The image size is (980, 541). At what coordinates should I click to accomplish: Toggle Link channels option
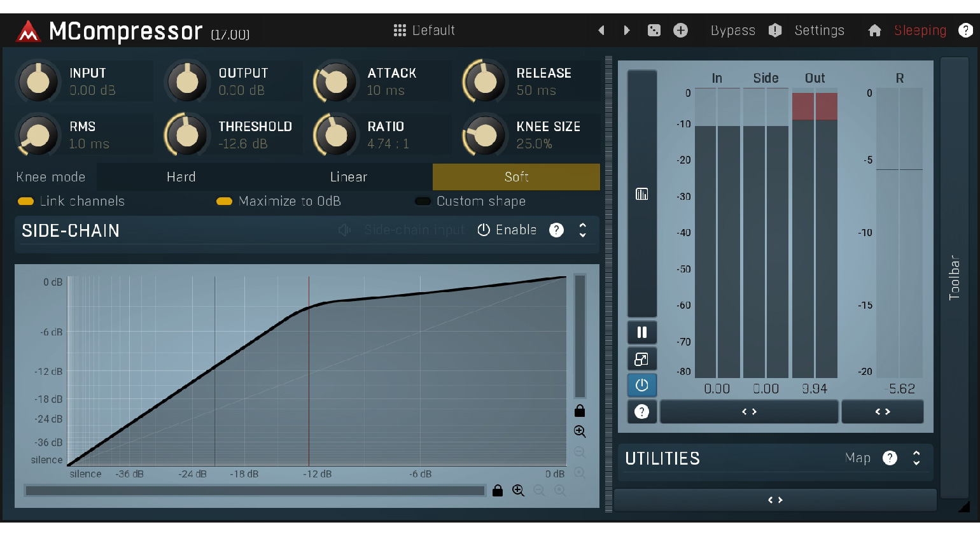coord(26,201)
